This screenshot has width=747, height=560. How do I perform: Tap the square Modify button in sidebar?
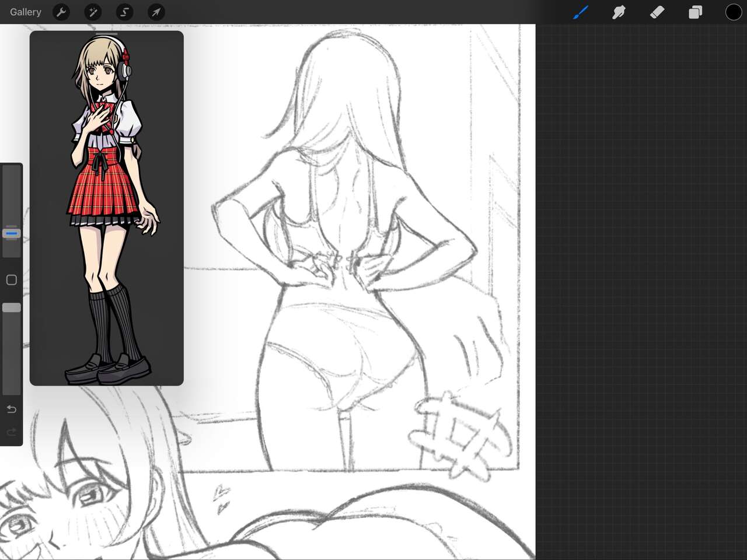coord(11,280)
